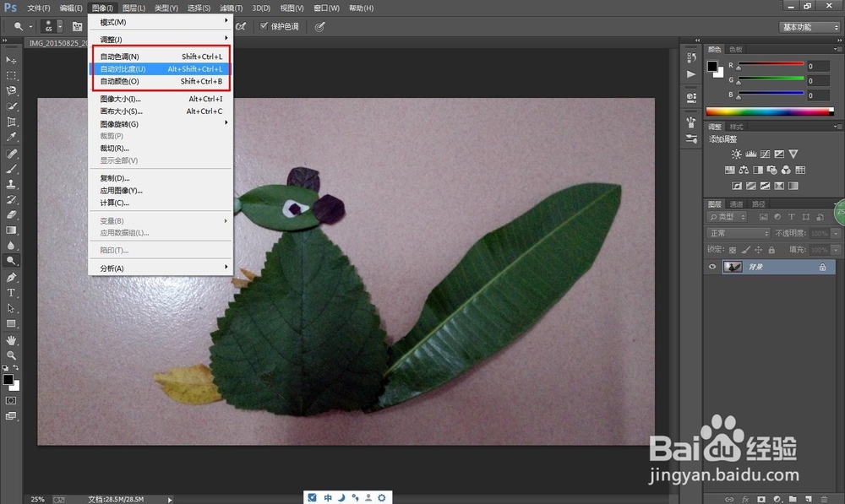Toggle Quick Mask mode
Screen dimensions: 845x504
click(11, 401)
